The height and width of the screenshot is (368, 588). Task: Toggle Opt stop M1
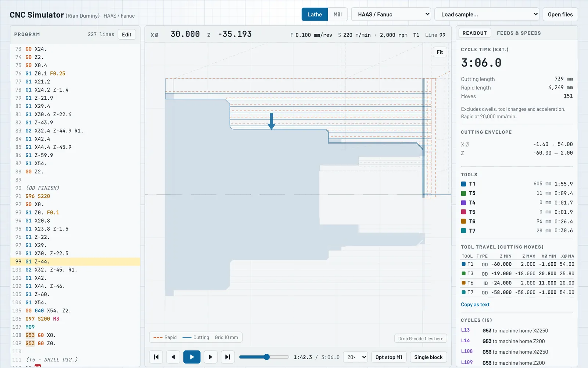(389, 357)
